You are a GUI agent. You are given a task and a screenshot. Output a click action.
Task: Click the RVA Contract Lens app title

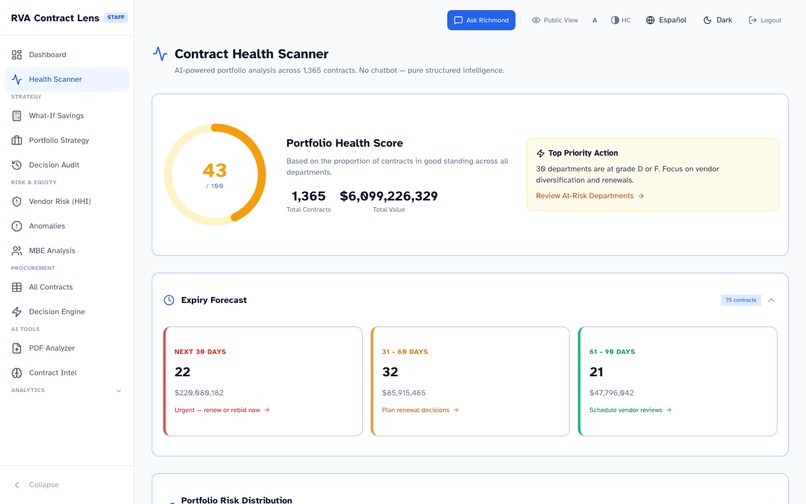point(55,18)
